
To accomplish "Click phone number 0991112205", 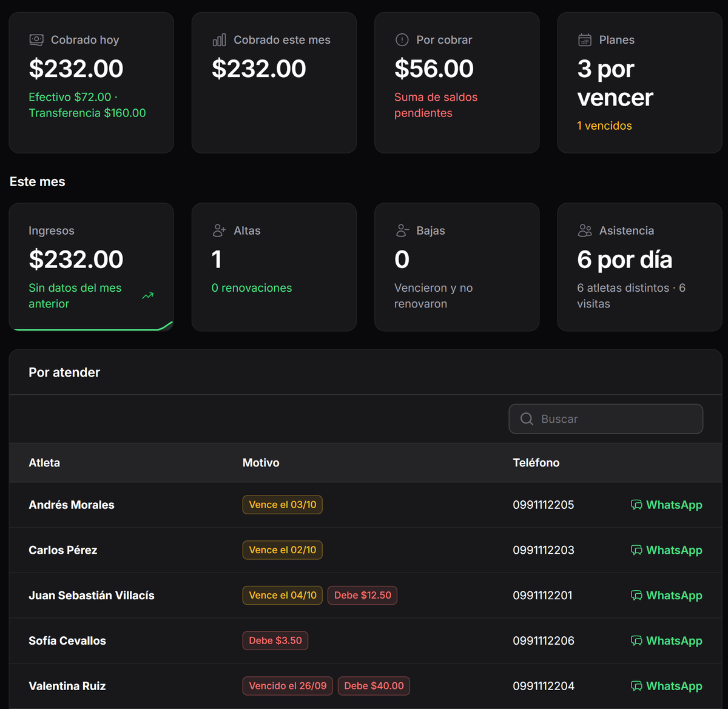I will [544, 505].
